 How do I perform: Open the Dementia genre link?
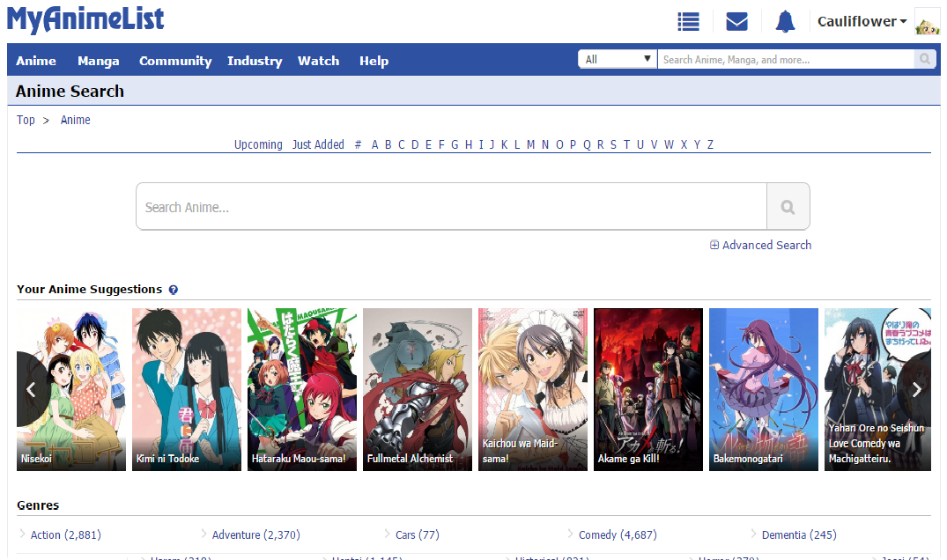click(799, 534)
